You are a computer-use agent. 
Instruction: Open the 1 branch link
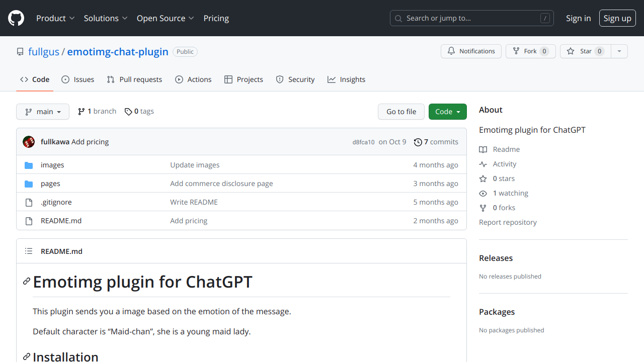pyautogui.click(x=97, y=112)
